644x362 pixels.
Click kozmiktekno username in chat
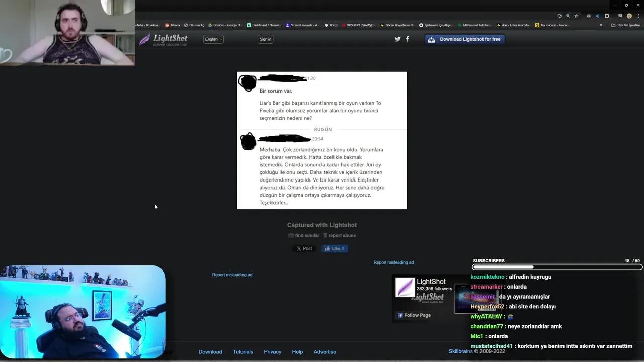coord(487,277)
